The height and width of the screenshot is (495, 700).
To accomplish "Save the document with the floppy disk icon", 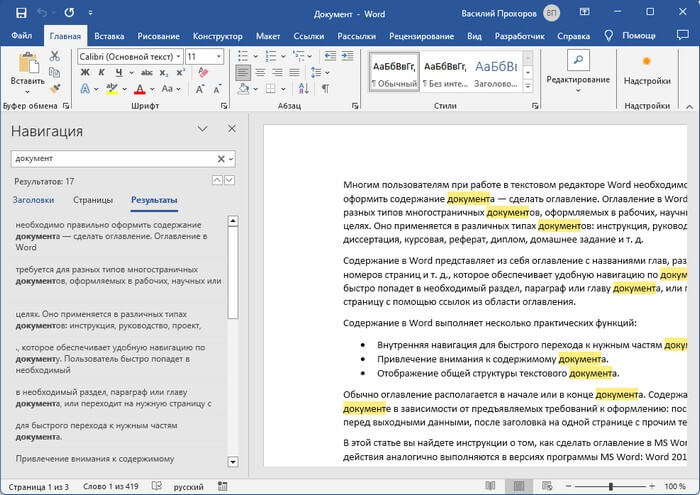I will click(21, 13).
